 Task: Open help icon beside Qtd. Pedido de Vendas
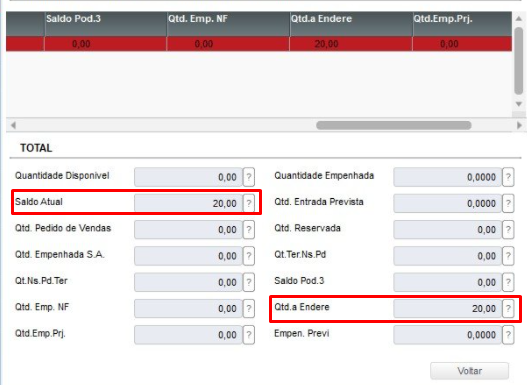coord(249,230)
